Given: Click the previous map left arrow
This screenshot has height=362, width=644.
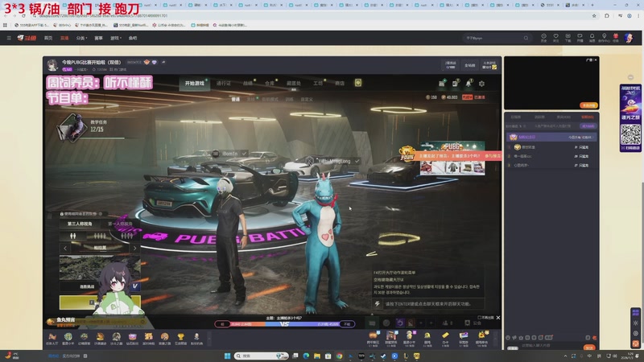Looking at the screenshot, I should 65,248.
